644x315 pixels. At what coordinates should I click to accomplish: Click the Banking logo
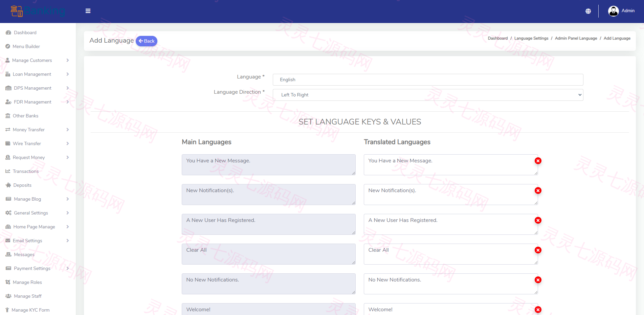[x=38, y=11]
